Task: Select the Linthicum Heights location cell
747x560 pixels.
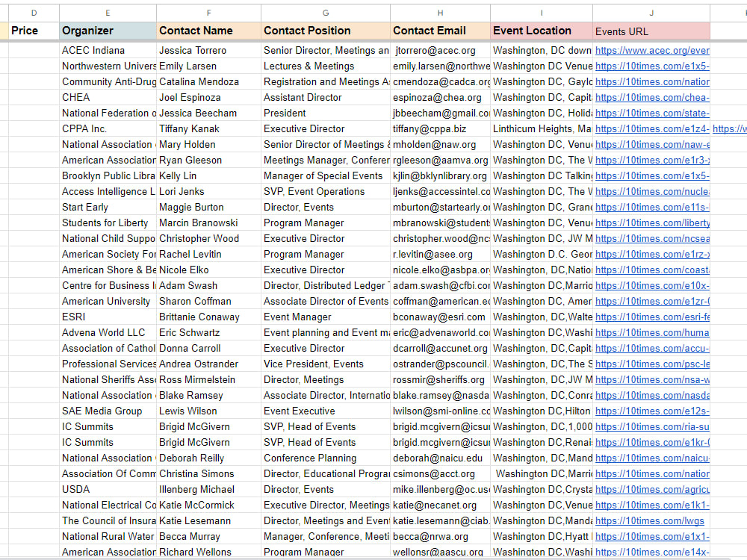Action: point(542,129)
